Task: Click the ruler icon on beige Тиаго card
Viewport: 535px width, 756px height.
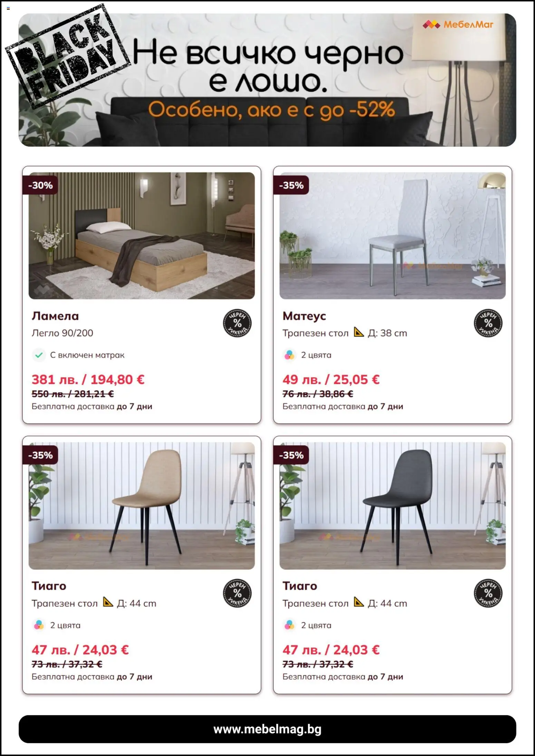Action: (x=108, y=602)
